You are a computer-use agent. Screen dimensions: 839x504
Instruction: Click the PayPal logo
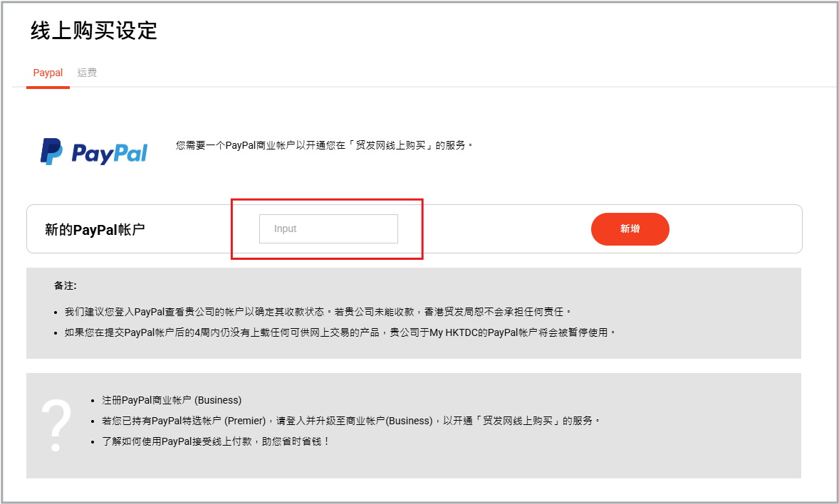coord(94,152)
